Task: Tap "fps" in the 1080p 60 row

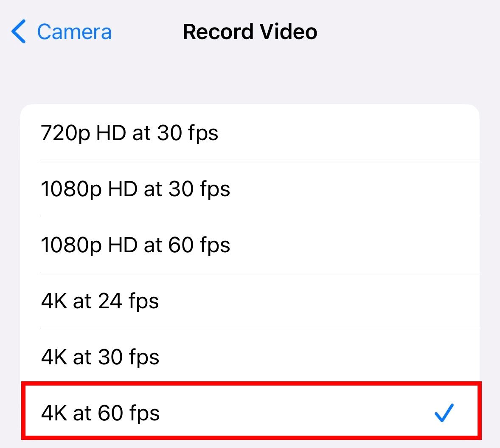Action: [215, 245]
